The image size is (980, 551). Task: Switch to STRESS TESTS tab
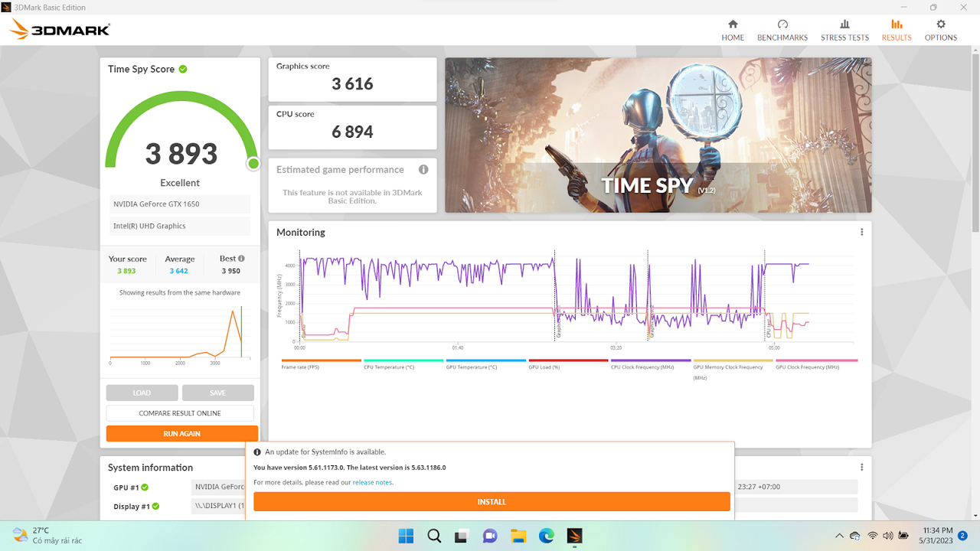point(844,31)
